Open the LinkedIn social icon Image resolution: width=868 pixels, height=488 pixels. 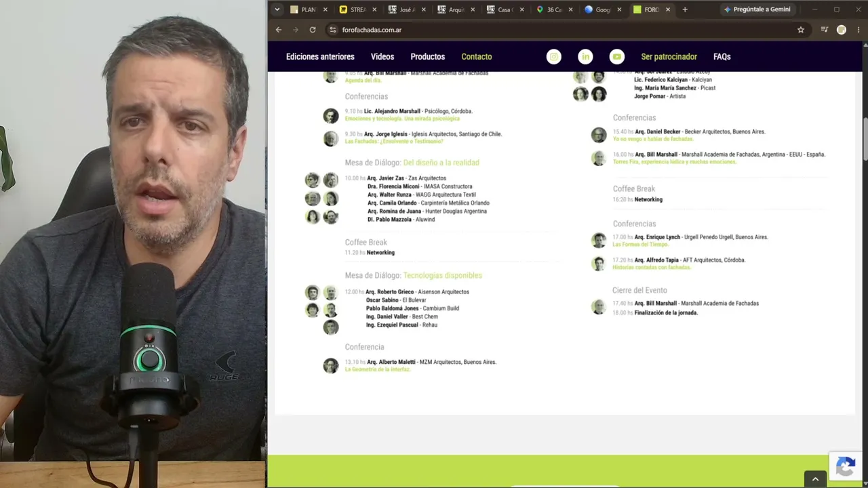585,57
